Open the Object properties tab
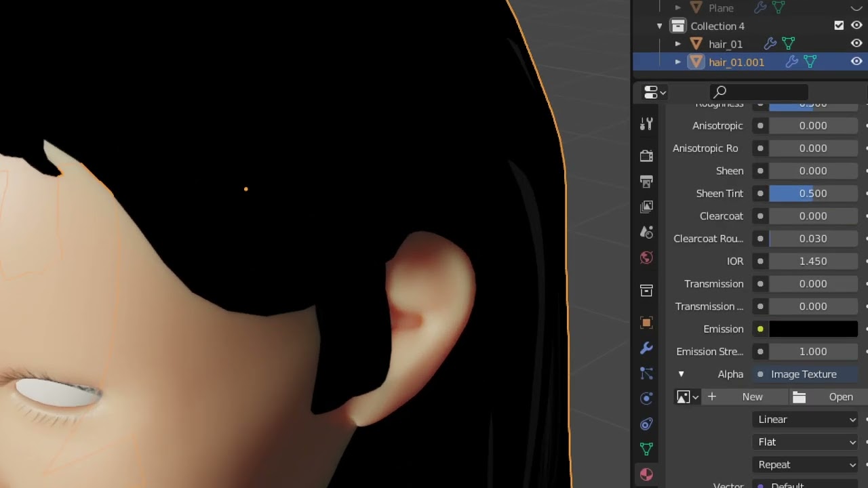The image size is (868, 488). click(646, 323)
